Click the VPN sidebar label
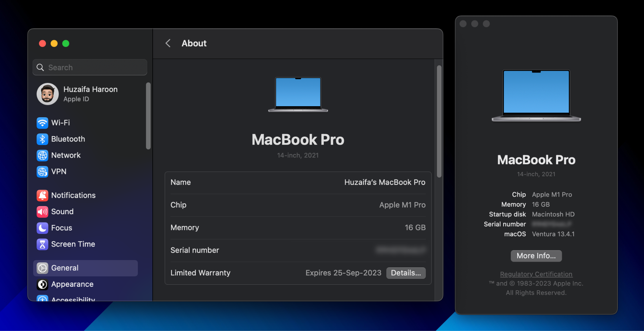This screenshot has width=644, height=331. click(x=59, y=172)
